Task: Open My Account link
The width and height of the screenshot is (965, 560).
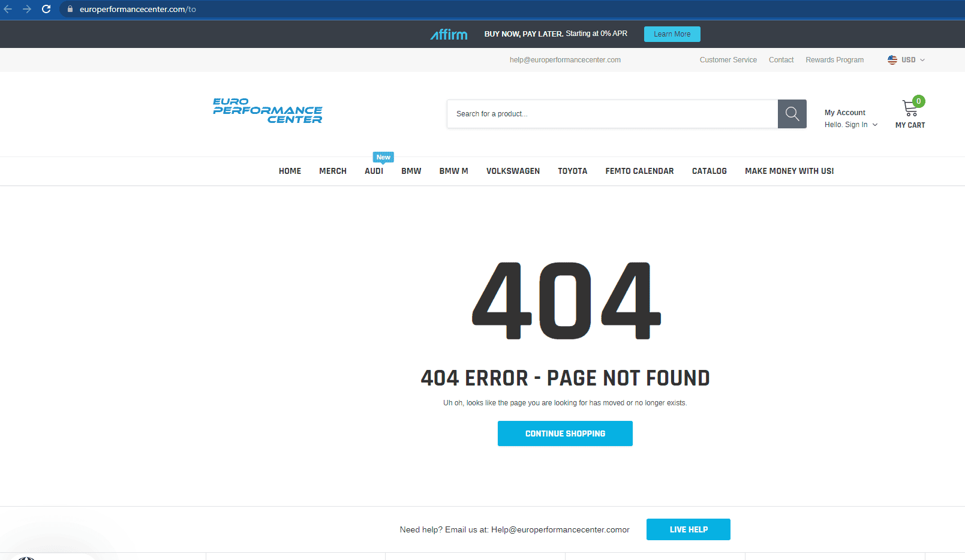Action: [844, 113]
